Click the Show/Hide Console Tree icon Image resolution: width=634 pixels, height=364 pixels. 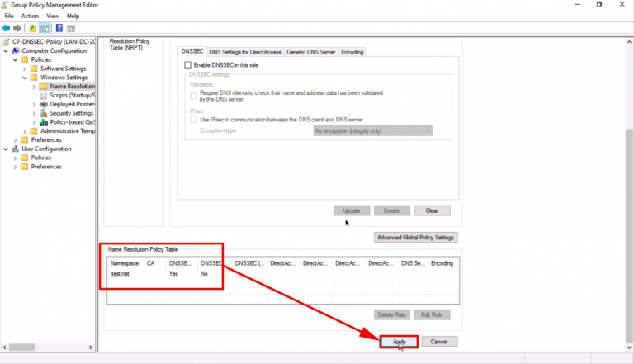pos(45,28)
